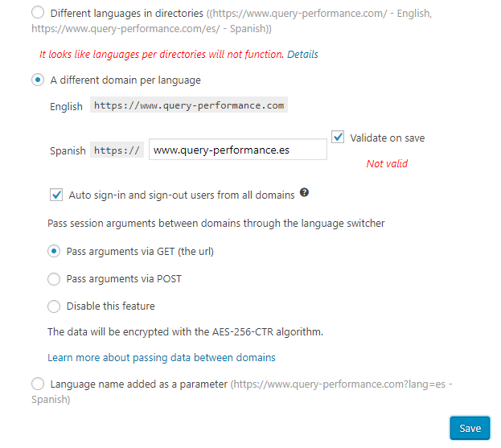501x448 pixels.
Task: Select Pass arguments via GET option
Action: click(54, 251)
